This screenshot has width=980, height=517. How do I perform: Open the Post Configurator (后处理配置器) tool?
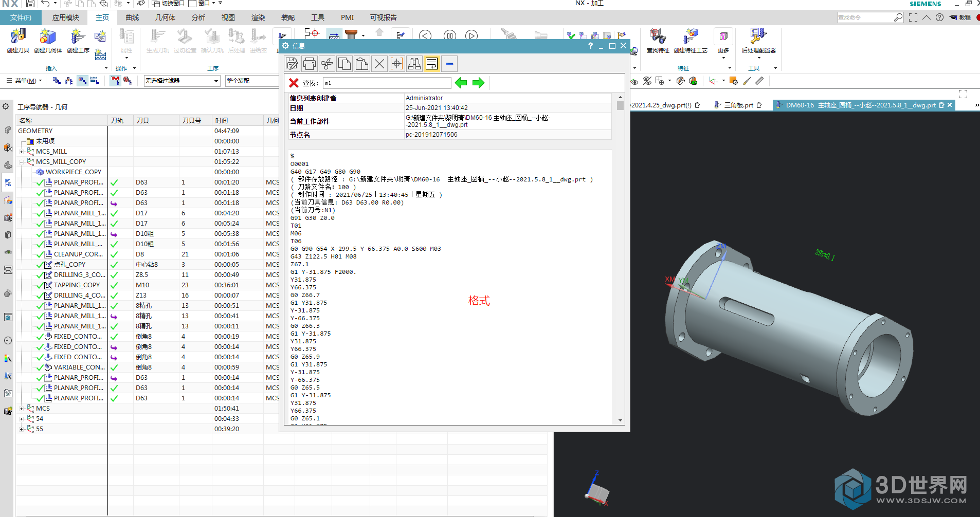point(758,36)
